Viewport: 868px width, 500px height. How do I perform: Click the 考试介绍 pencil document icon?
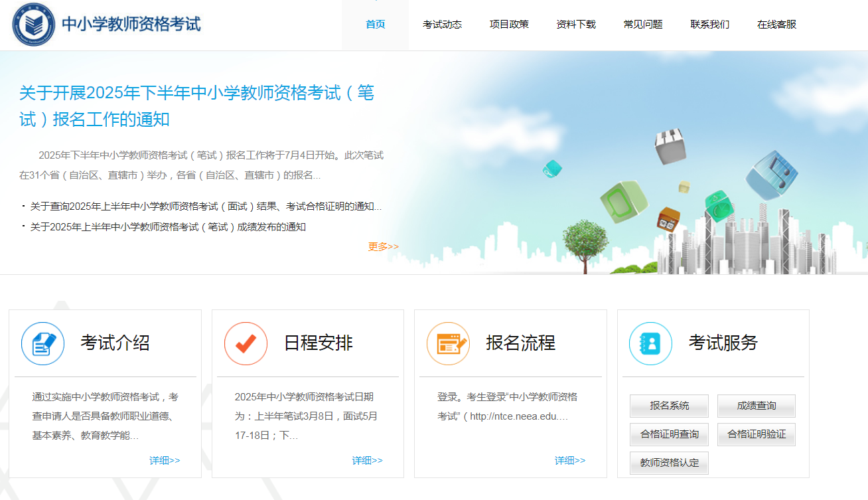click(x=43, y=344)
